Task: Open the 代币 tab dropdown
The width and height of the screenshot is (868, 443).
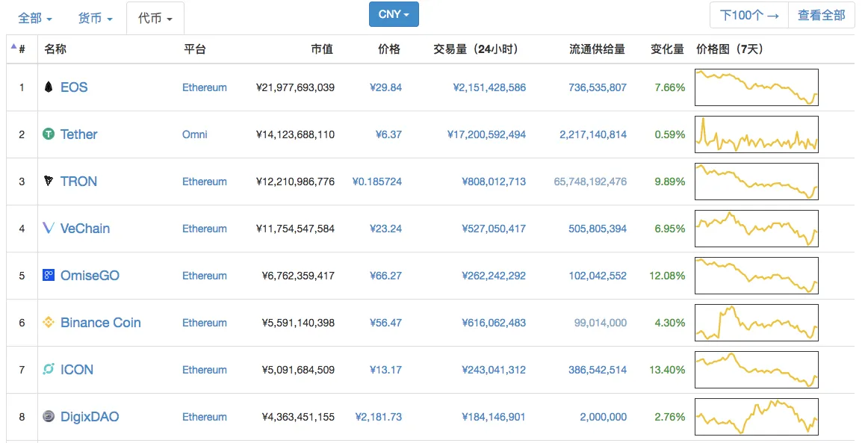Action: coord(155,18)
